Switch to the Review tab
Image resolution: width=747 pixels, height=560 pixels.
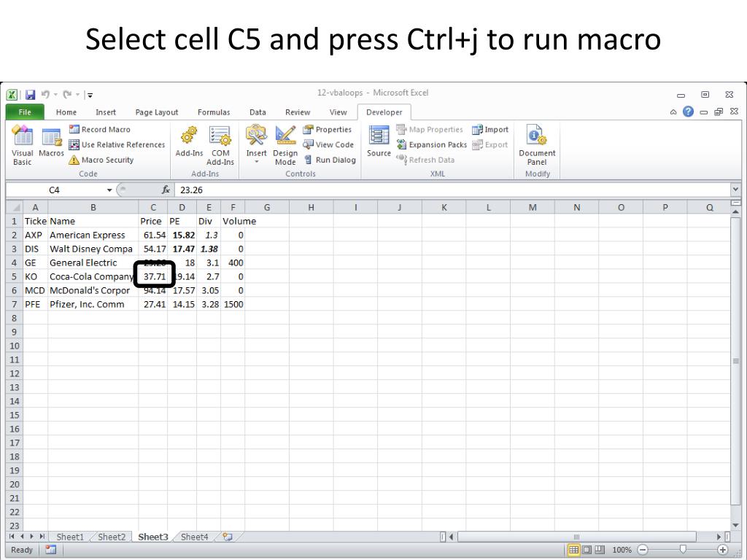point(298,112)
